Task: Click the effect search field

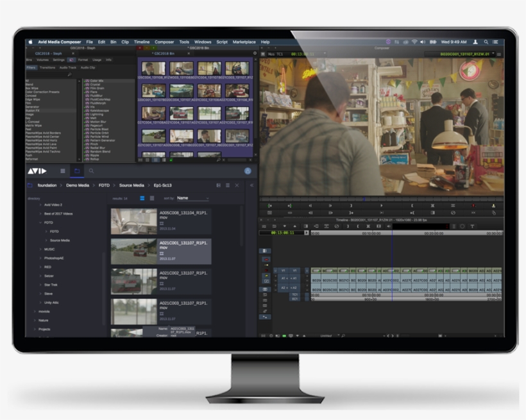Action: [x=49, y=74]
